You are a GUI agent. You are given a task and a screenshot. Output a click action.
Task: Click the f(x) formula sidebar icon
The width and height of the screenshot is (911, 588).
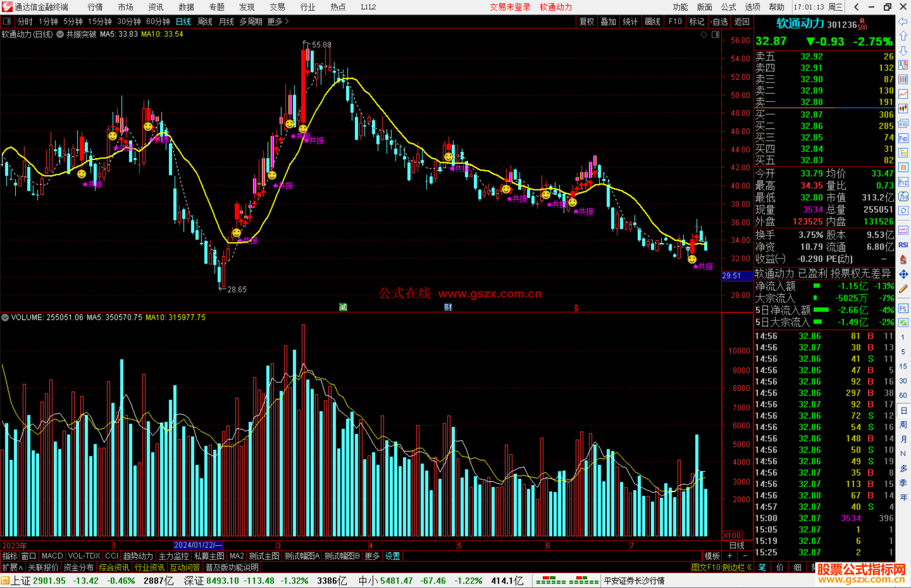click(903, 196)
